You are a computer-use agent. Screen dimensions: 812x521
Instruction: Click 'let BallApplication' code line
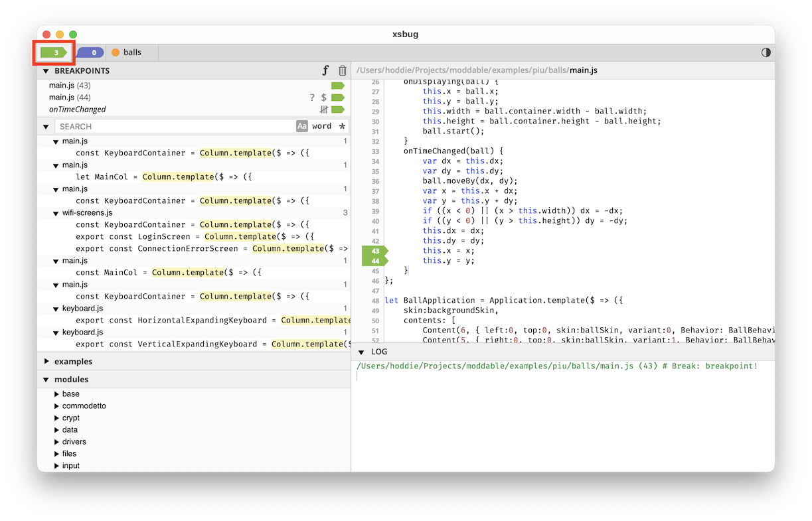[503, 301]
